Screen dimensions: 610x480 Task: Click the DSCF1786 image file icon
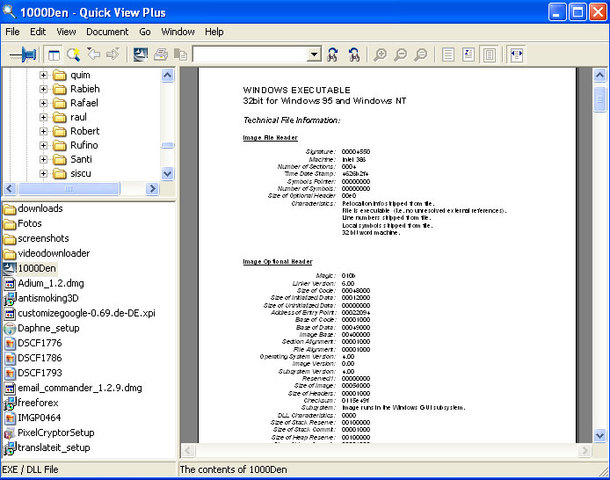(10, 358)
